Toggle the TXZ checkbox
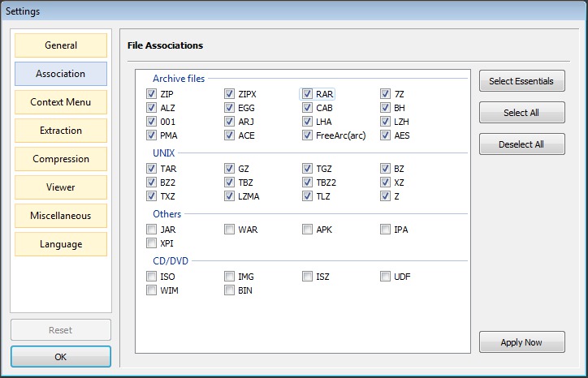Image resolution: width=588 pixels, height=378 pixels. [x=152, y=196]
